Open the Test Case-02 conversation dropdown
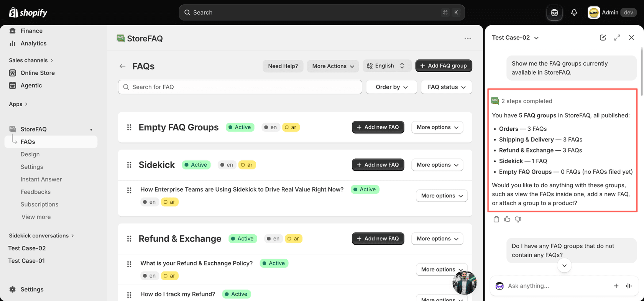This screenshot has height=301, width=644. [515, 38]
